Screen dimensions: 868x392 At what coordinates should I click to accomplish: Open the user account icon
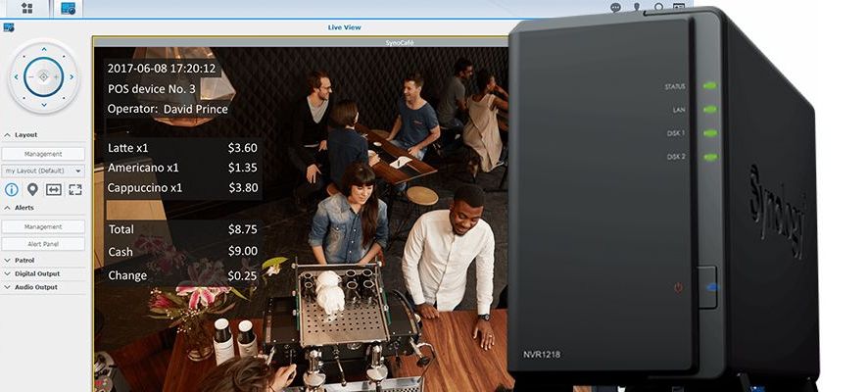coord(637,7)
